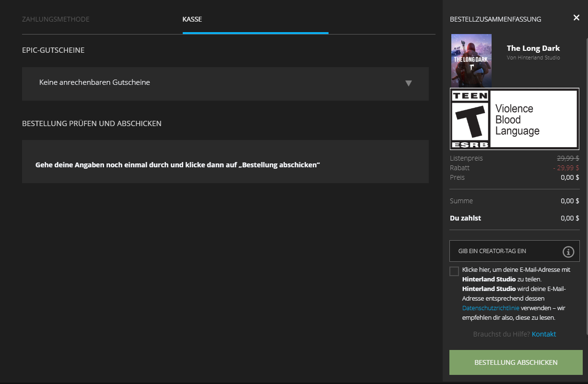The height and width of the screenshot is (384, 588).
Task: Click the ESRB Teen rating badge
Action: (x=470, y=119)
